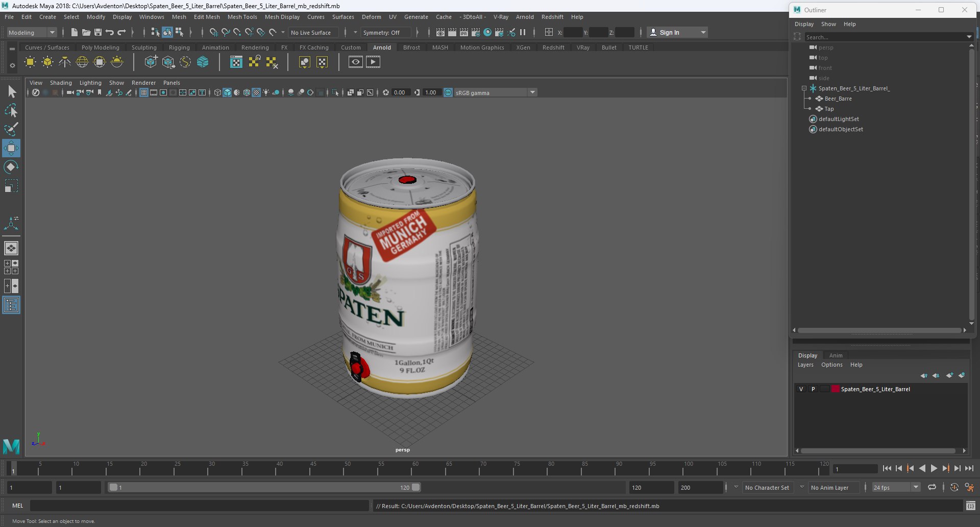
Task: Open the Modeling menu set dropdown
Action: point(32,32)
